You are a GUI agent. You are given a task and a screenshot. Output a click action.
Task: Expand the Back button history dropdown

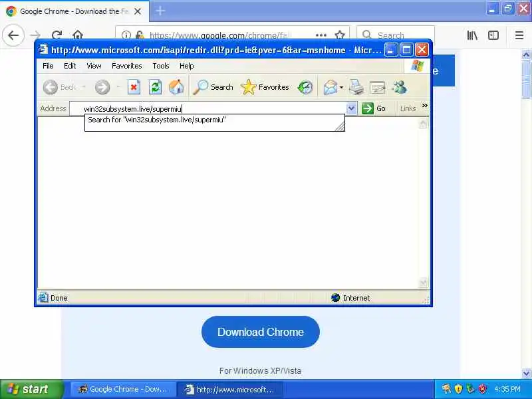[84, 87]
